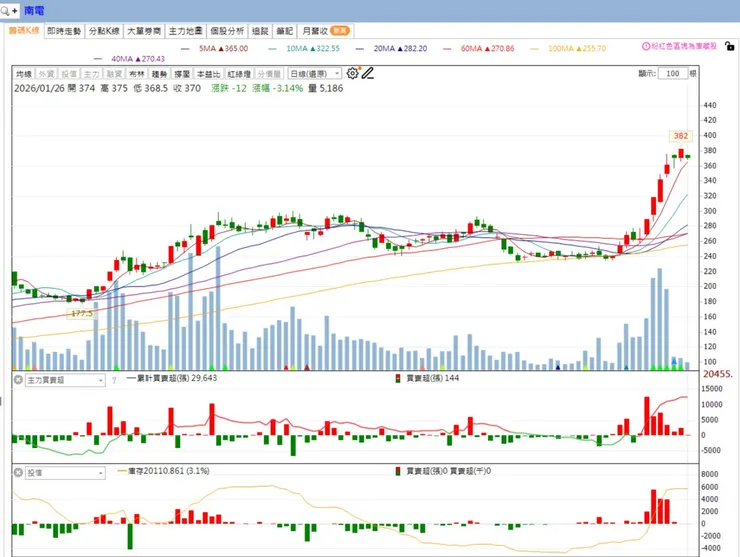Click the 漲幅 -3.14% percentage value
Image resolution: width=740 pixels, height=557 pixels.
pos(278,88)
